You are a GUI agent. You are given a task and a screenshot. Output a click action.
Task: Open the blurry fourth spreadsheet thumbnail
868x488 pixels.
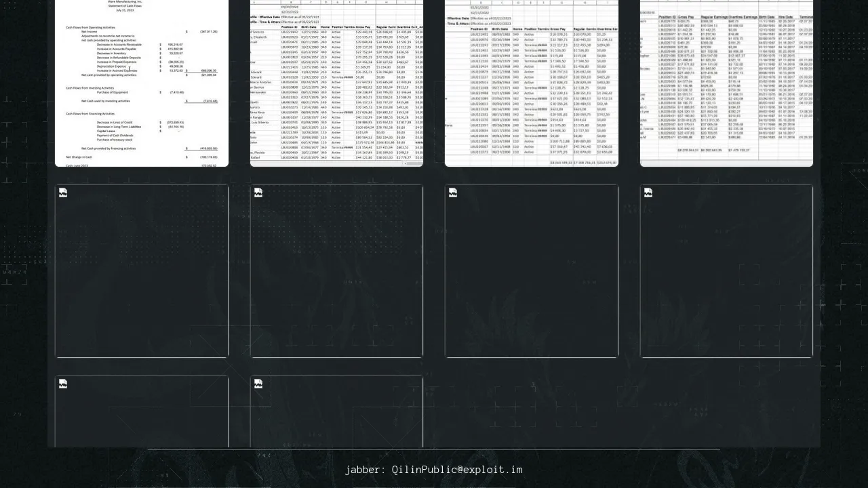726,81
